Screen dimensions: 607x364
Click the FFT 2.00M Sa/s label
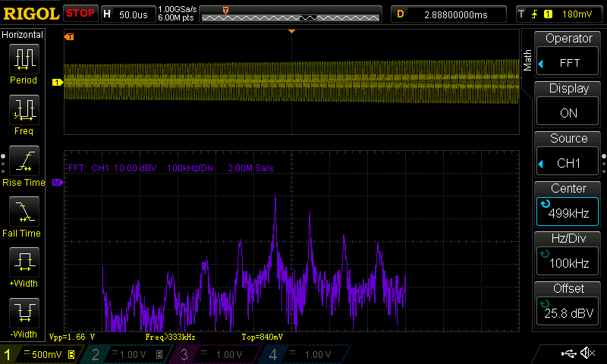pyautogui.click(x=250, y=168)
